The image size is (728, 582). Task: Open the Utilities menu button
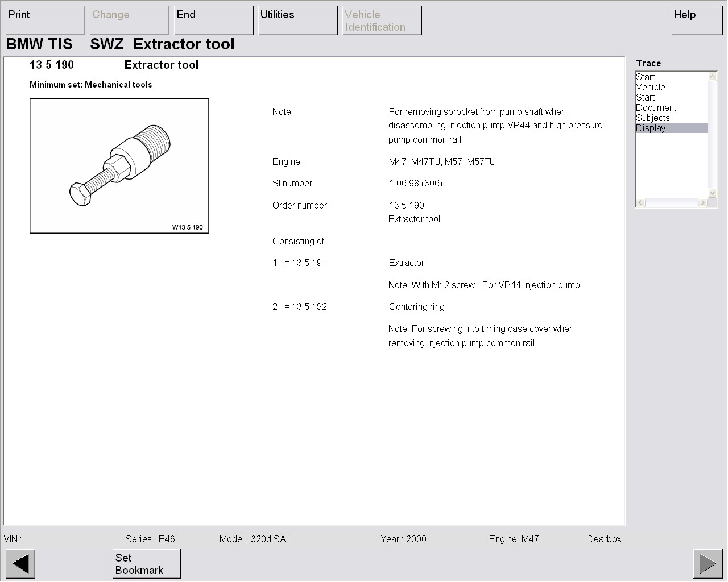[298, 20]
